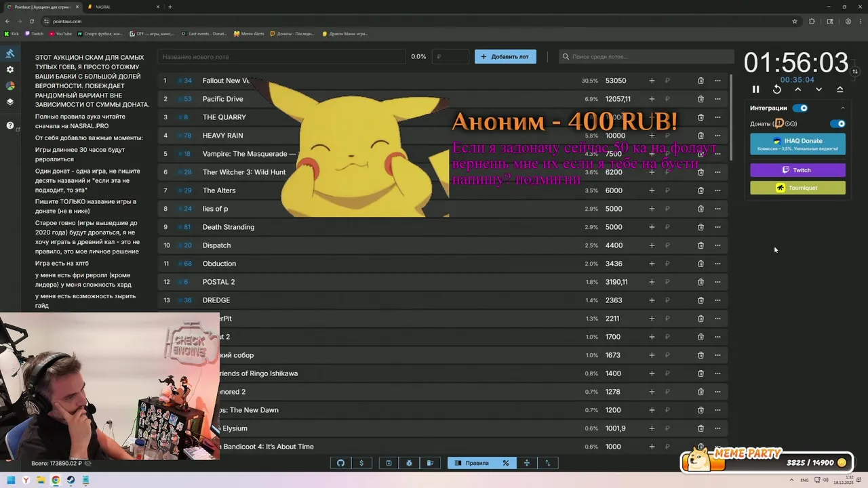Open the Kick bookmark
The image size is (868, 488).
[12, 33]
